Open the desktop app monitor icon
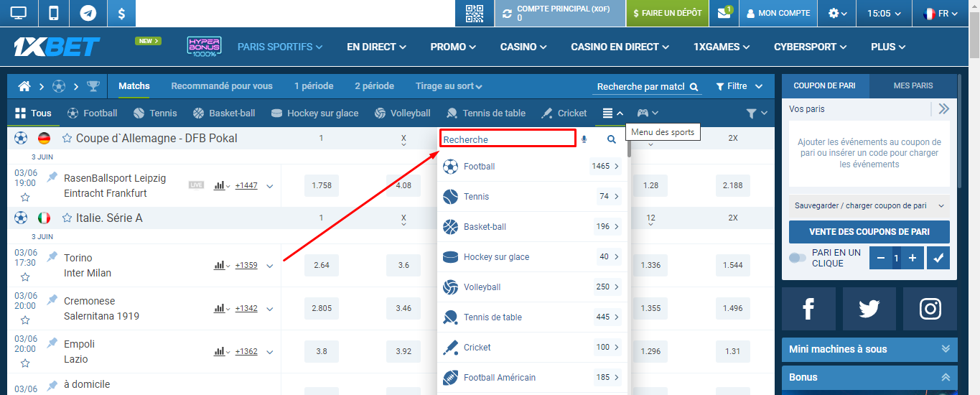 19,13
